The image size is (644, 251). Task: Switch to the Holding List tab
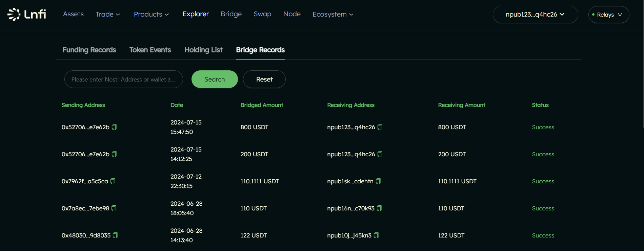(x=203, y=50)
